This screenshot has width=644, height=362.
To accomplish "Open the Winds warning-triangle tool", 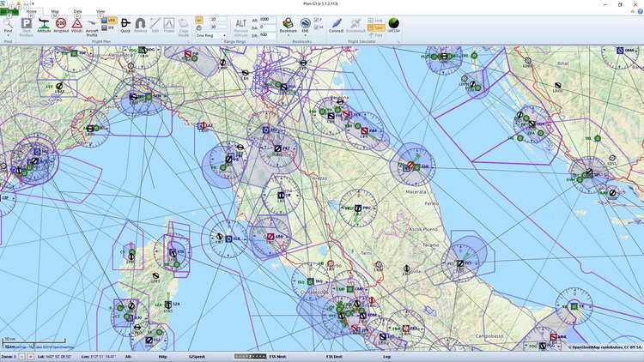I will [76, 25].
